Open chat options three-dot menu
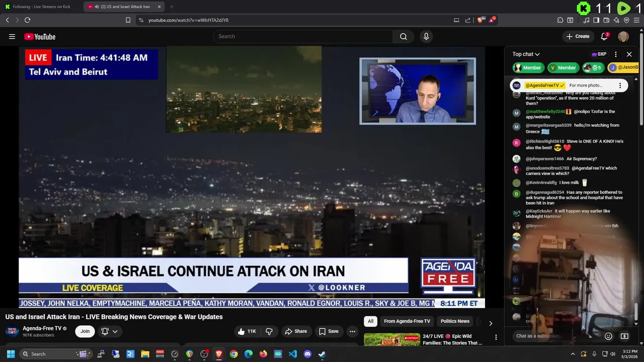 pyautogui.click(x=615, y=54)
